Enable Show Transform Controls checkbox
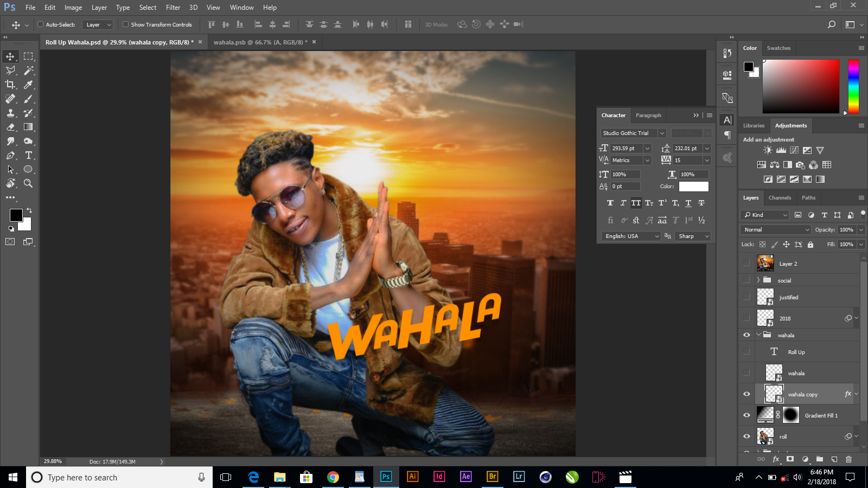The width and height of the screenshot is (868, 488). point(125,24)
